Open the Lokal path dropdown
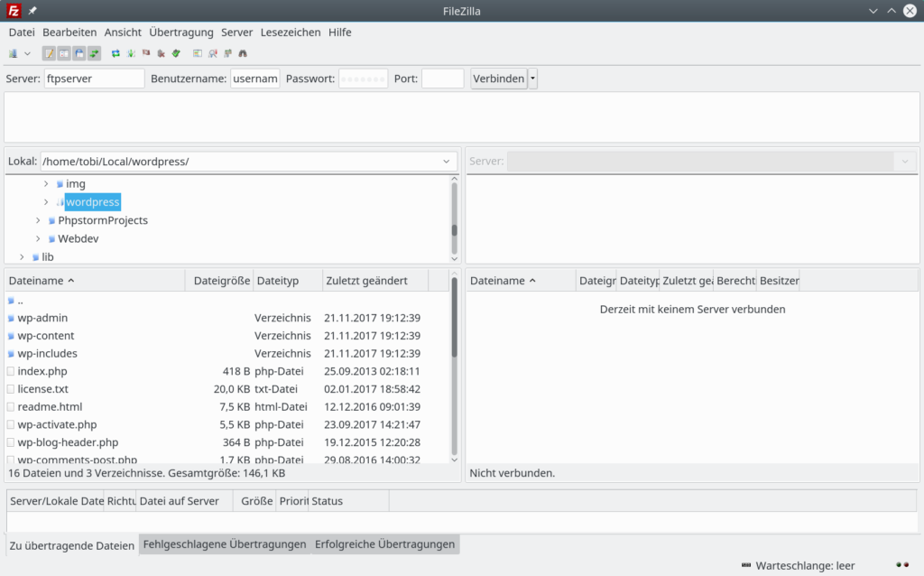The height and width of the screenshot is (576, 924). click(x=446, y=162)
